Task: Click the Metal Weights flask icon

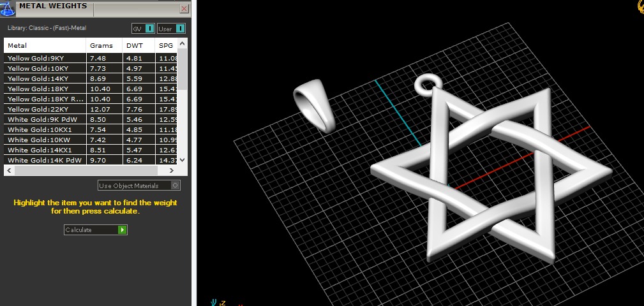Action: (x=8, y=8)
